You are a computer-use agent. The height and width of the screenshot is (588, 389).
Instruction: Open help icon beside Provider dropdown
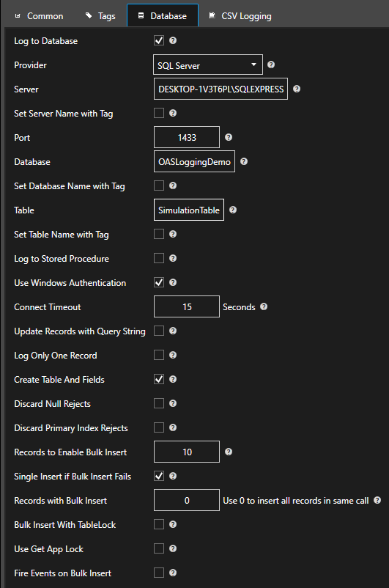pos(271,65)
